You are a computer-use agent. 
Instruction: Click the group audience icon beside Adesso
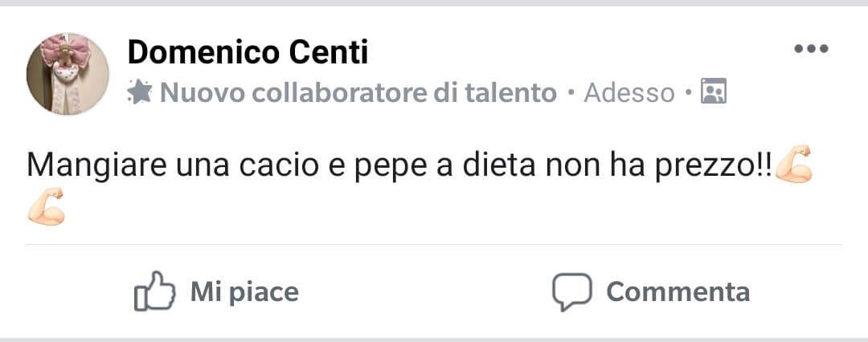714,93
